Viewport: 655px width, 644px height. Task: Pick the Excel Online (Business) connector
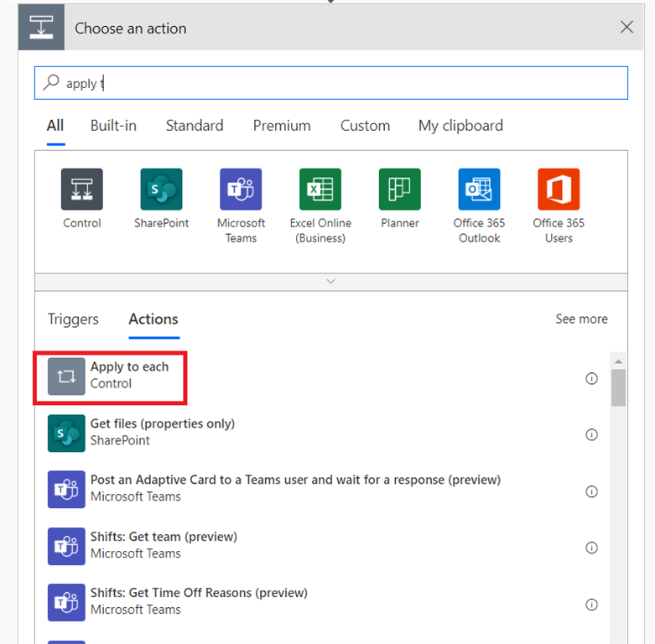(320, 190)
